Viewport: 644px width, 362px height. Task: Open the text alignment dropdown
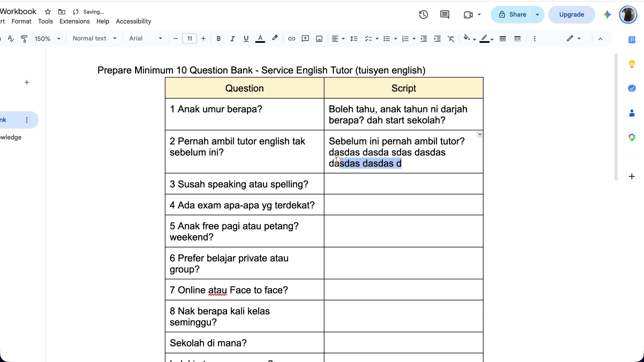point(338,39)
